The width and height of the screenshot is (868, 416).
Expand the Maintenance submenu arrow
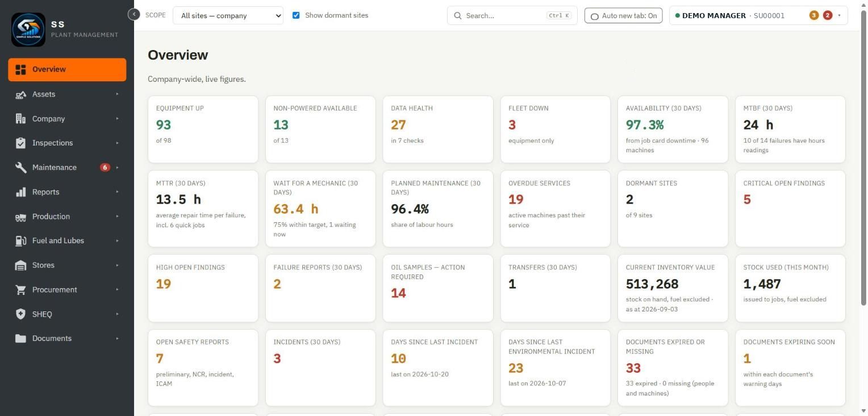[118, 168]
